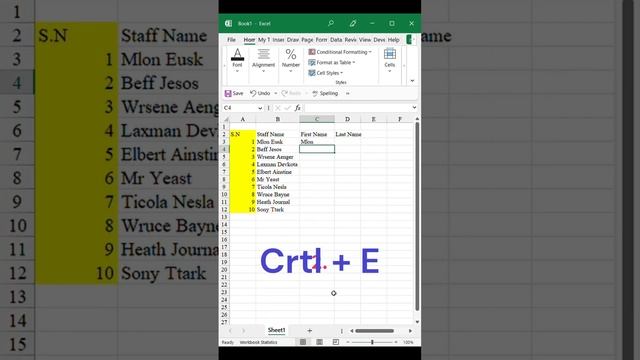Open the Help ribbon tab

[x=393, y=40]
